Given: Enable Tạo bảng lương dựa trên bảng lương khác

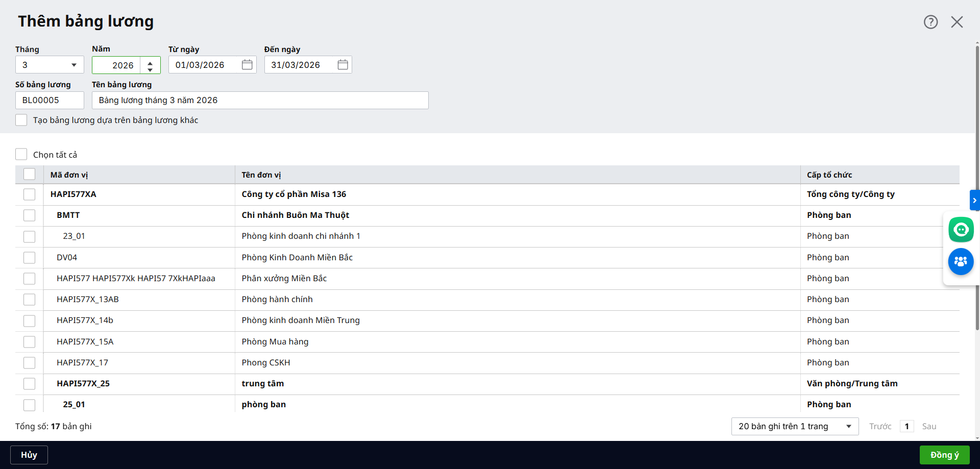Looking at the screenshot, I should point(21,120).
